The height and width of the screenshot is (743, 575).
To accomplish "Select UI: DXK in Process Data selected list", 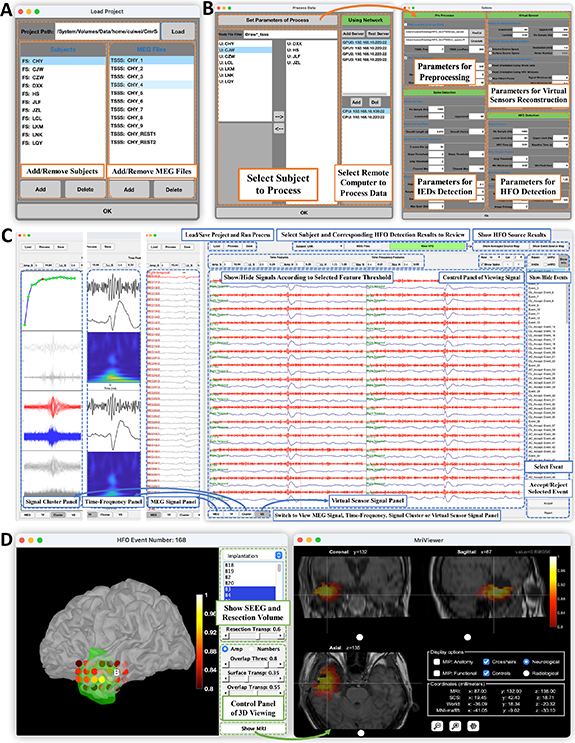I will pyautogui.click(x=312, y=44).
